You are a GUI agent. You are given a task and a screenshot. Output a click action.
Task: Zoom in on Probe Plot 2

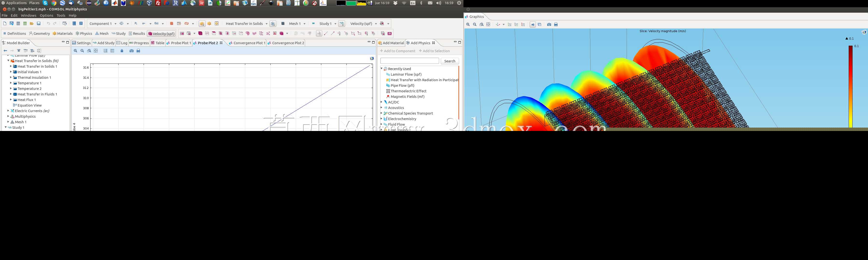click(76, 51)
